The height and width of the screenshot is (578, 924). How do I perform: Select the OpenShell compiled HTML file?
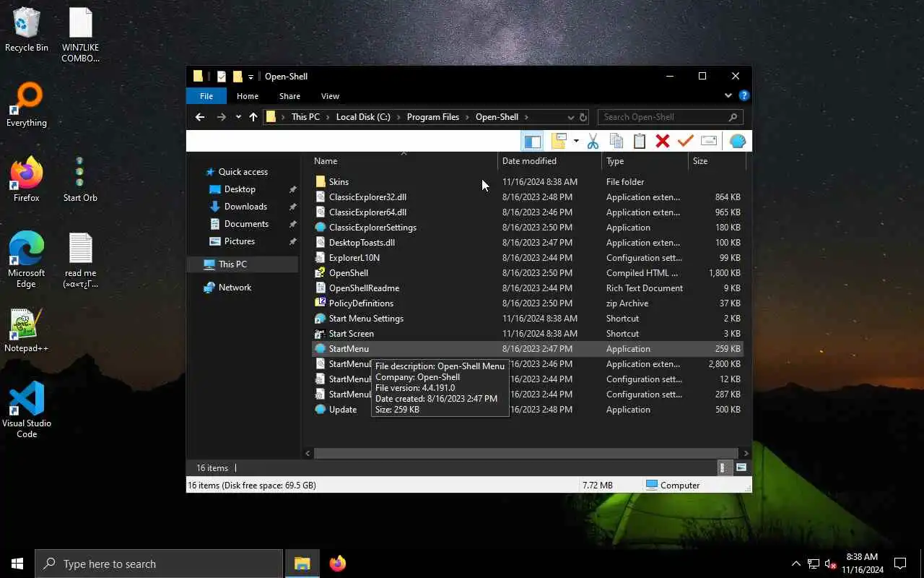pos(349,273)
